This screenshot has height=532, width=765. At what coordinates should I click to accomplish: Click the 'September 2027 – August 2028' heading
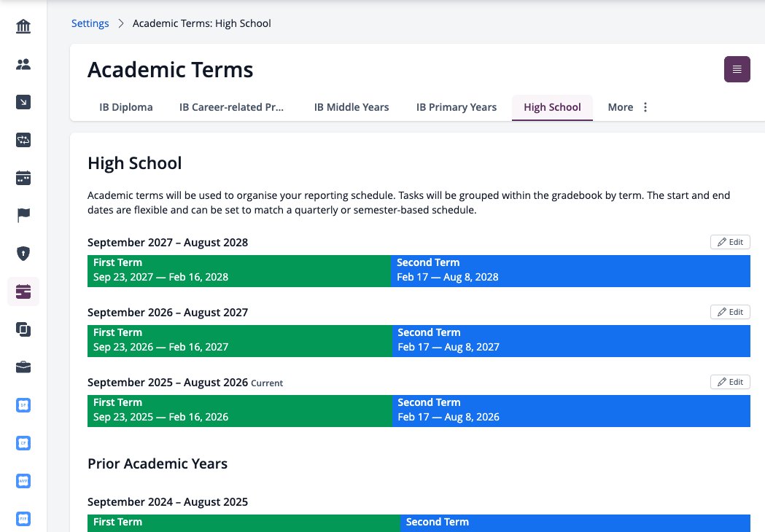[167, 243]
